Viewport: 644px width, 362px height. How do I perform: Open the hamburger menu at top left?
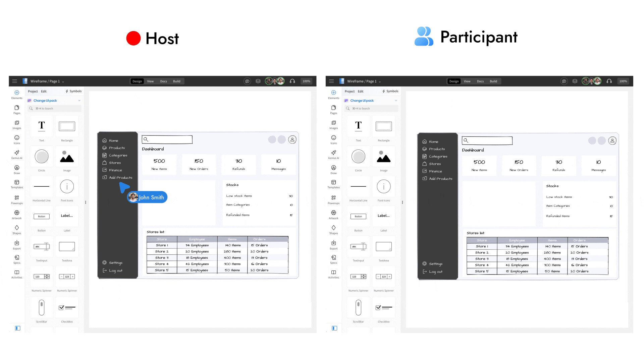coord(14,81)
